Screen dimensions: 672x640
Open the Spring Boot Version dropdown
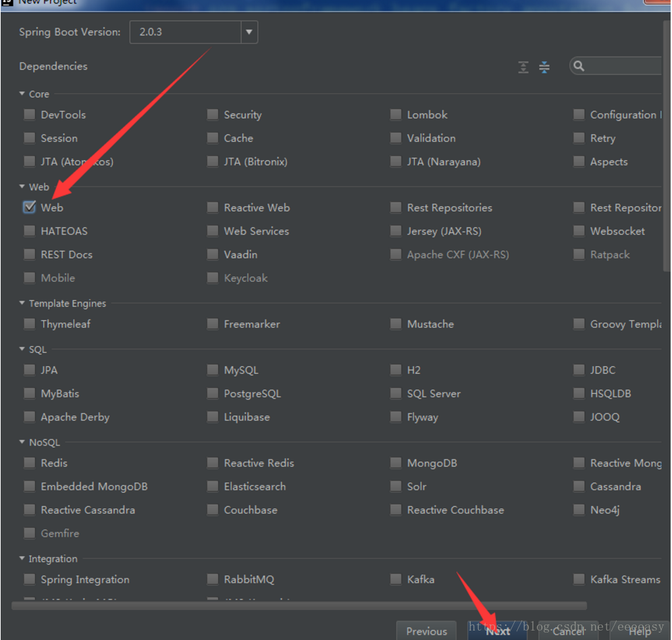[x=249, y=32]
